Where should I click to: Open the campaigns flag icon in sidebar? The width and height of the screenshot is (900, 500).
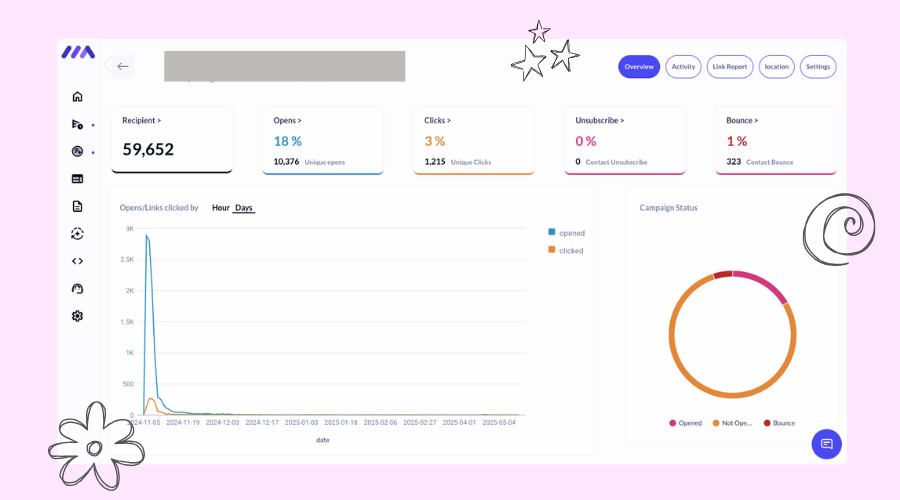click(77, 124)
